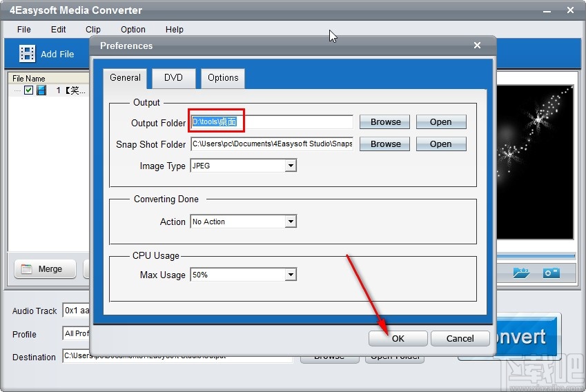The height and width of the screenshot is (392, 586).
Task: Open the Option menu
Action: pyautogui.click(x=133, y=30)
